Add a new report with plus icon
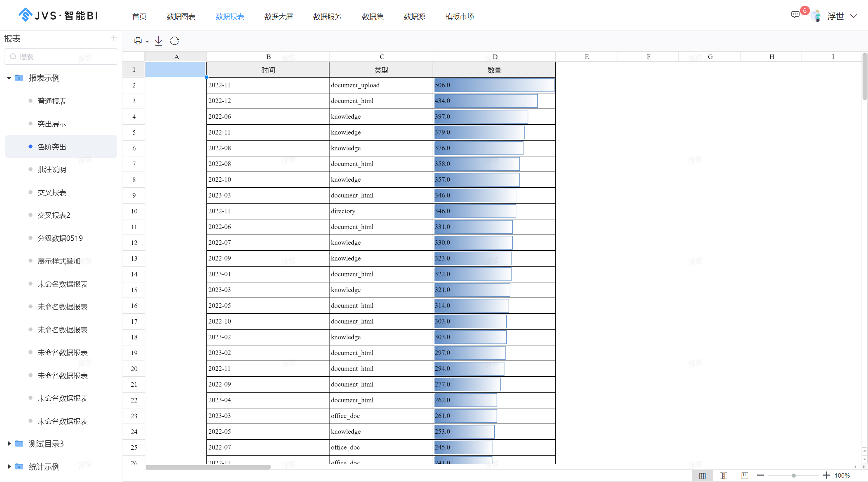This screenshot has width=868, height=482. click(x=114, y=38)
